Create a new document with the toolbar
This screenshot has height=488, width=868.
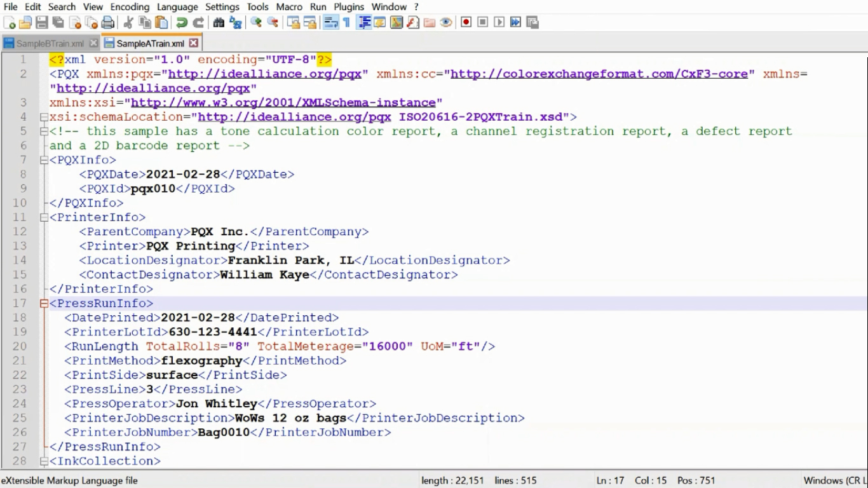click(10, 22)
